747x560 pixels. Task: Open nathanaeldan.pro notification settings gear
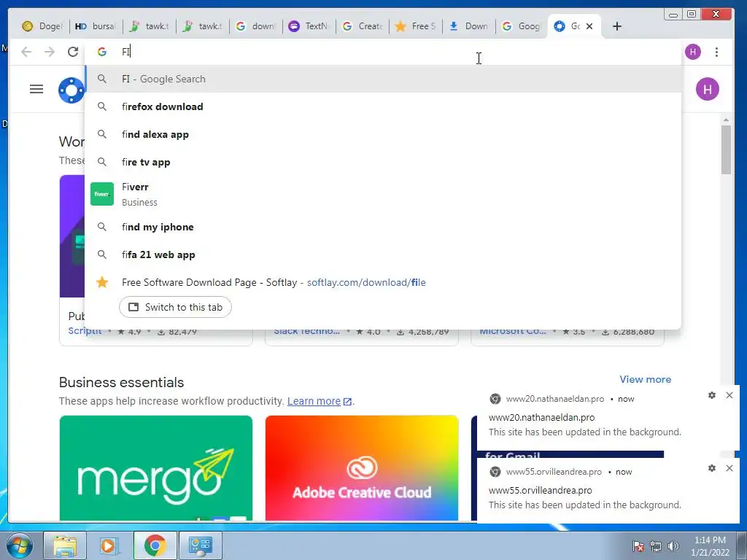[x=712, y=395]
